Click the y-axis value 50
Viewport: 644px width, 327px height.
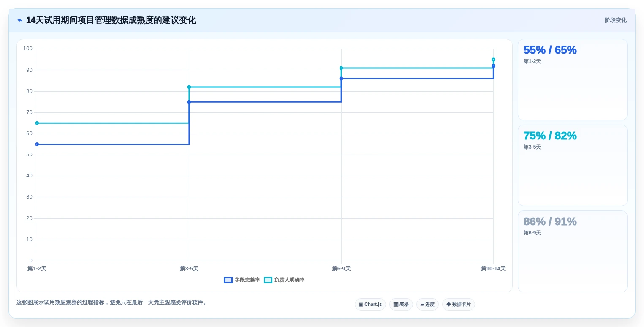click(30, 155)
